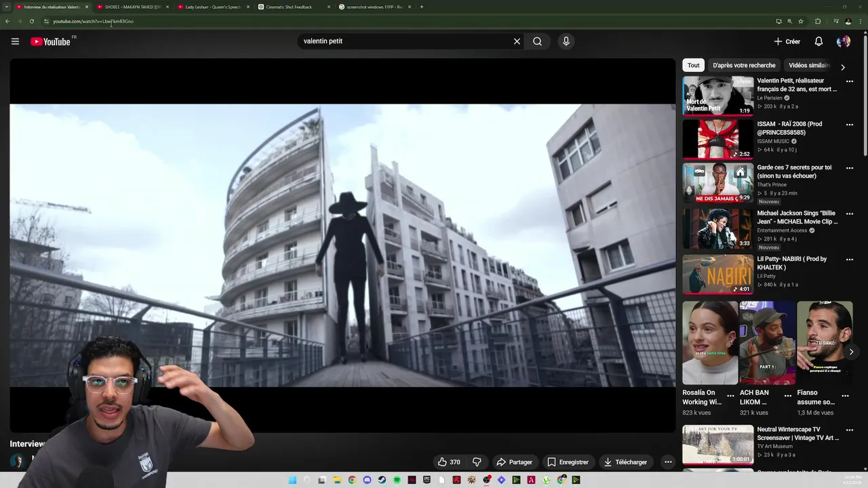Open File Explorer from taskbar

(338, 480)
